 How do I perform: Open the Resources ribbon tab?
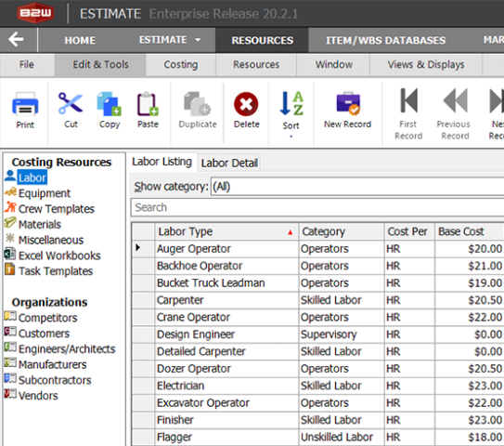pos(256,65)
